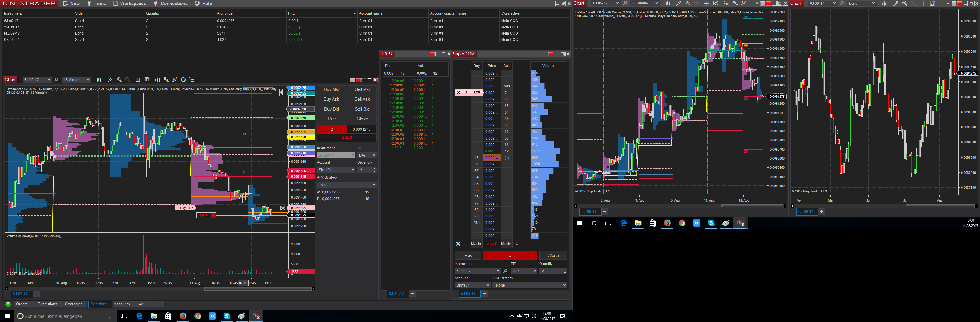This screenshot has height=322, width=980.
Task: Toggle Chart Trader in the 60 Minute chart
Action: pyautogui.click(x=726, y=3)
